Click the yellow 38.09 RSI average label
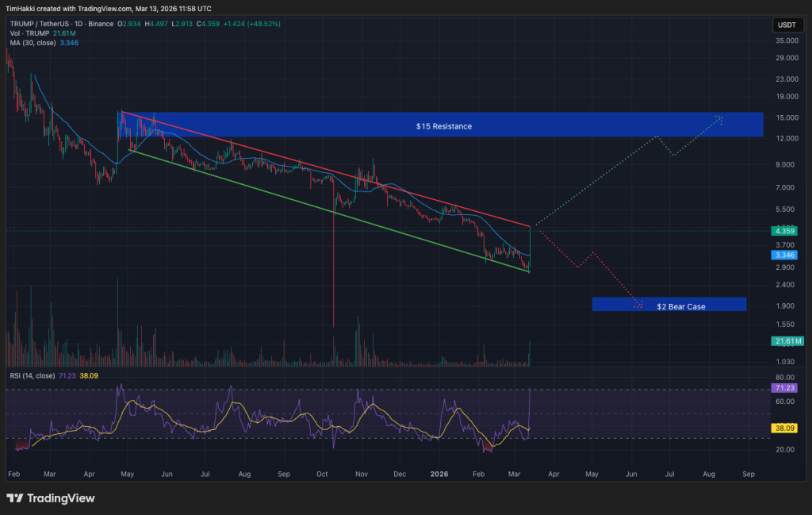 click(x=787, y=427)
